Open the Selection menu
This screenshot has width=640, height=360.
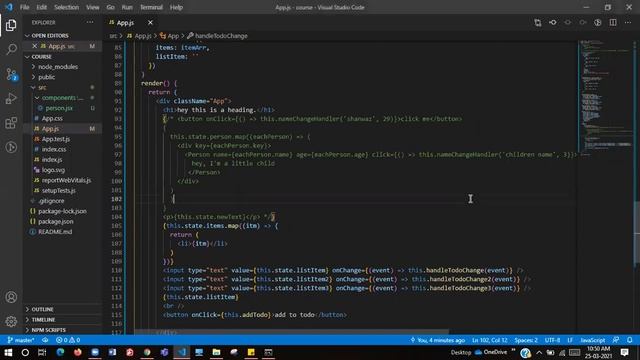pyautogui.click(x=66, y=7)
